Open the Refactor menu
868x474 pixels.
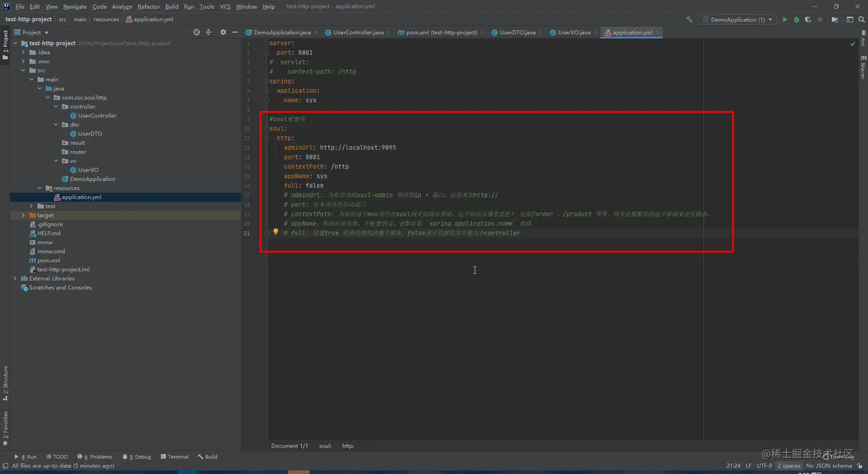149,6
